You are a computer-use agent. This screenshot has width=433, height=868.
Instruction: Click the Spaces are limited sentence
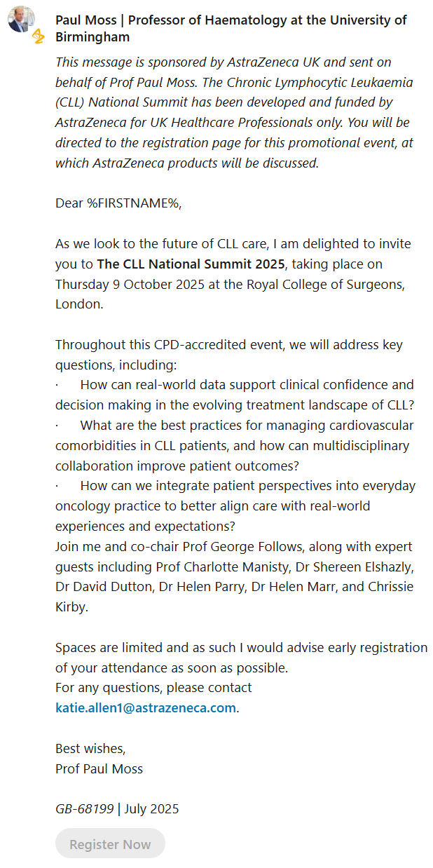[x=241, y=657]
